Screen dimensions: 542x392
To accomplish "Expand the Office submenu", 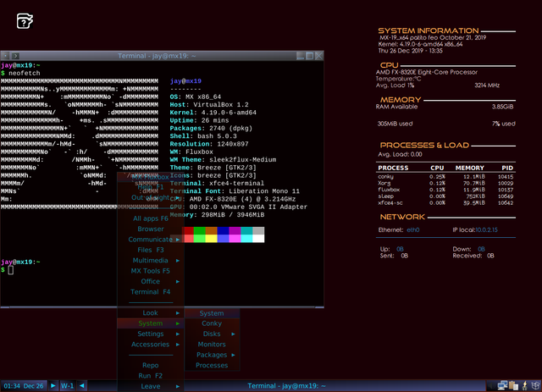I will (151, 281).
